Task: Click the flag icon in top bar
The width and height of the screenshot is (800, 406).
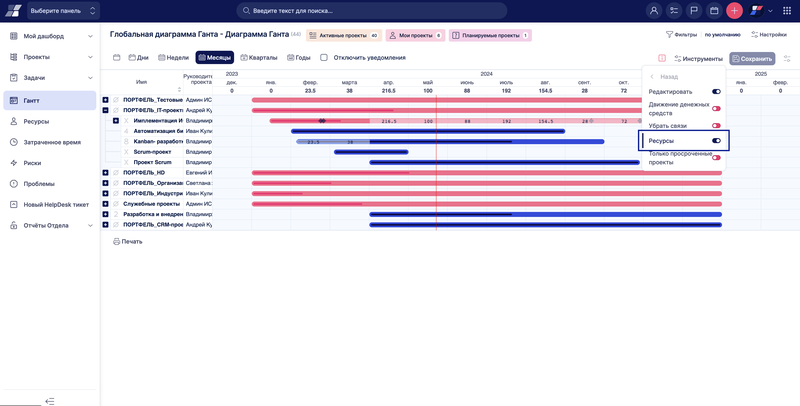Action: pyautogui.click(x=694, y=11)
